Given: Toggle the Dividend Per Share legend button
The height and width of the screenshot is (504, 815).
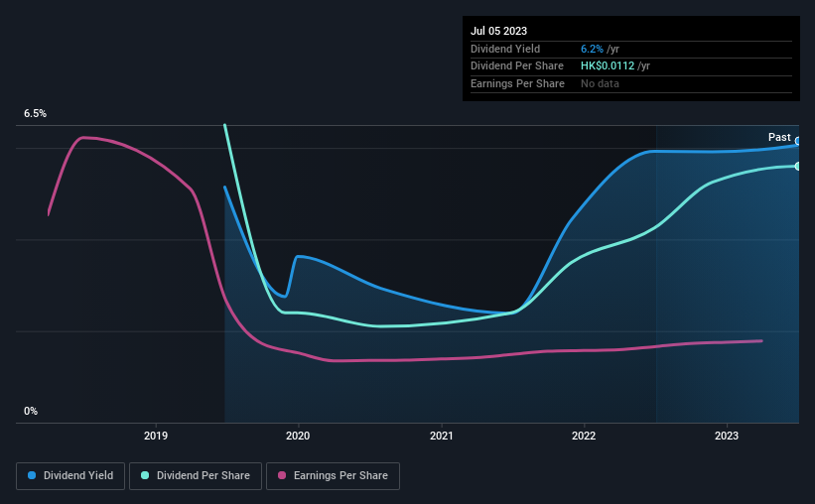Looking at the screenshot, I should (196, 476).
